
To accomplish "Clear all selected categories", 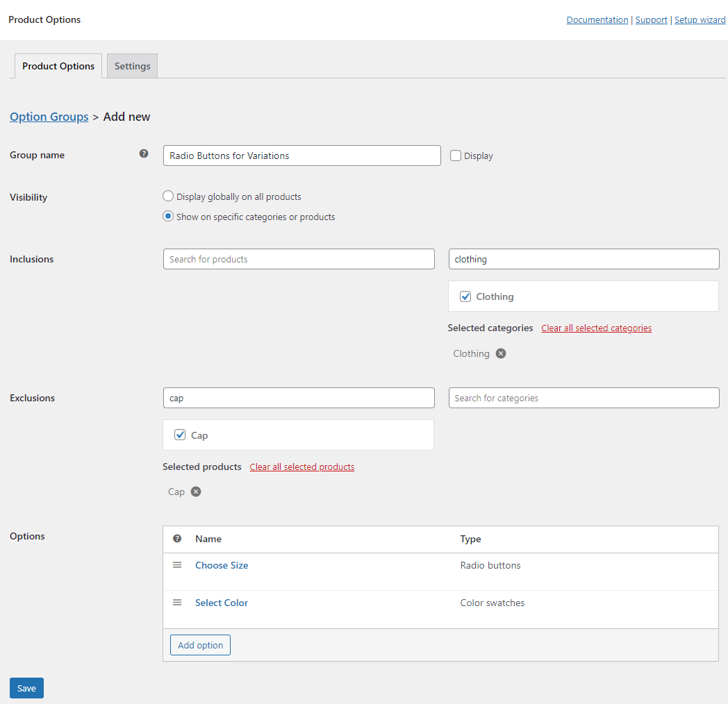I will click(x=596, y=328).
